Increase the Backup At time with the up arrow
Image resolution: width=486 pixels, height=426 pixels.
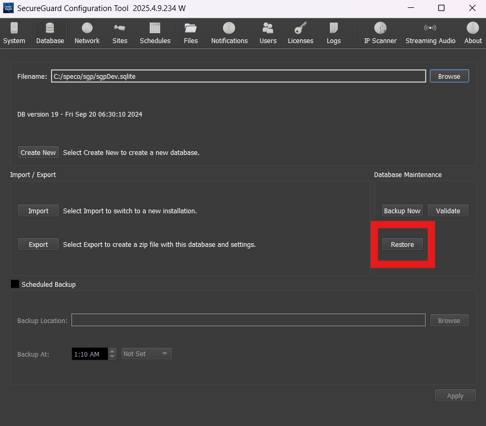point(112,351)
